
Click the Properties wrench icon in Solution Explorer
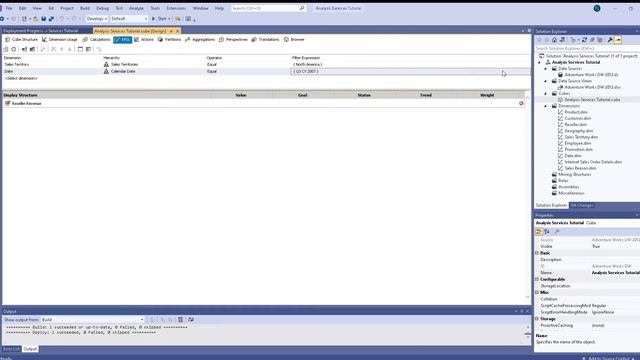[x=610, y=40]
